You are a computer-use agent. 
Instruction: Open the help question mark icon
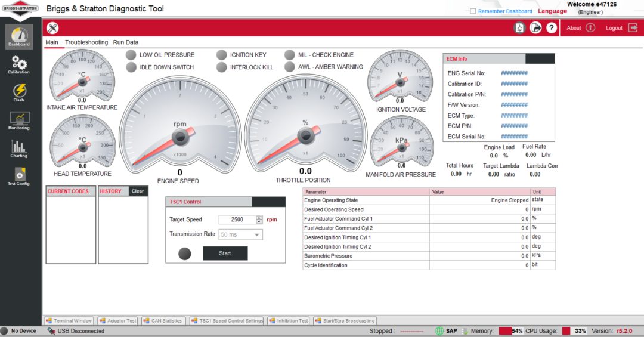[551, 28]
